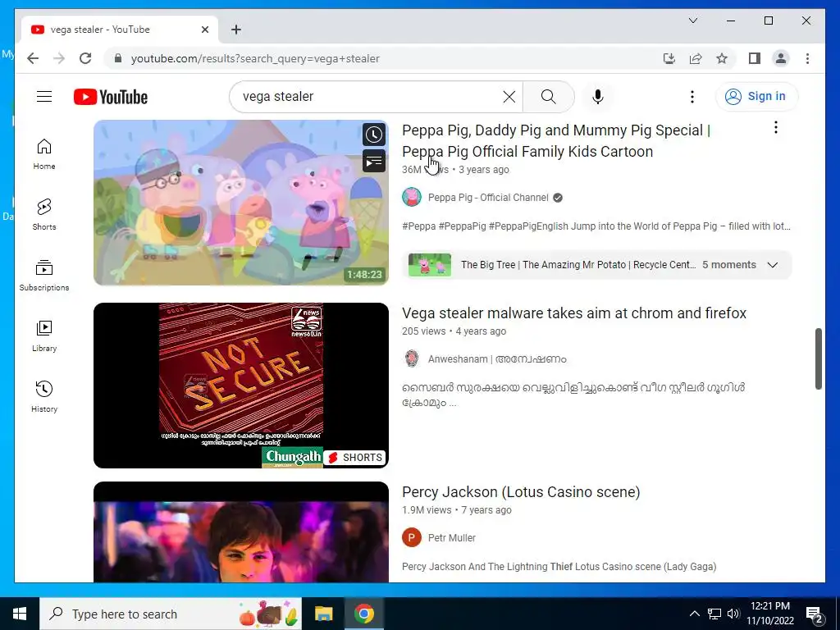
Task: Click the taskbar search box
Action: point(171,614)
